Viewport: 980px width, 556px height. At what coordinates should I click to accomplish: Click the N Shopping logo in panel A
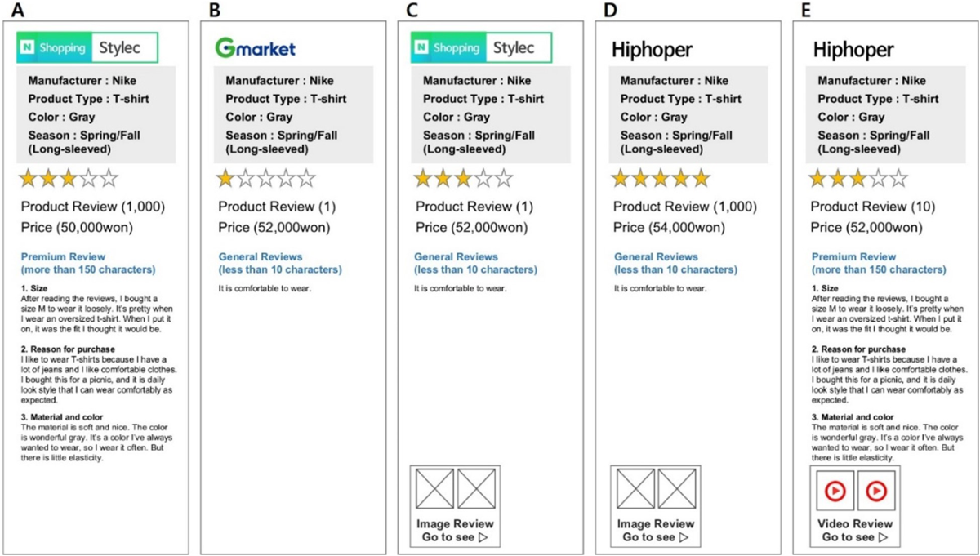pos(55,48)
